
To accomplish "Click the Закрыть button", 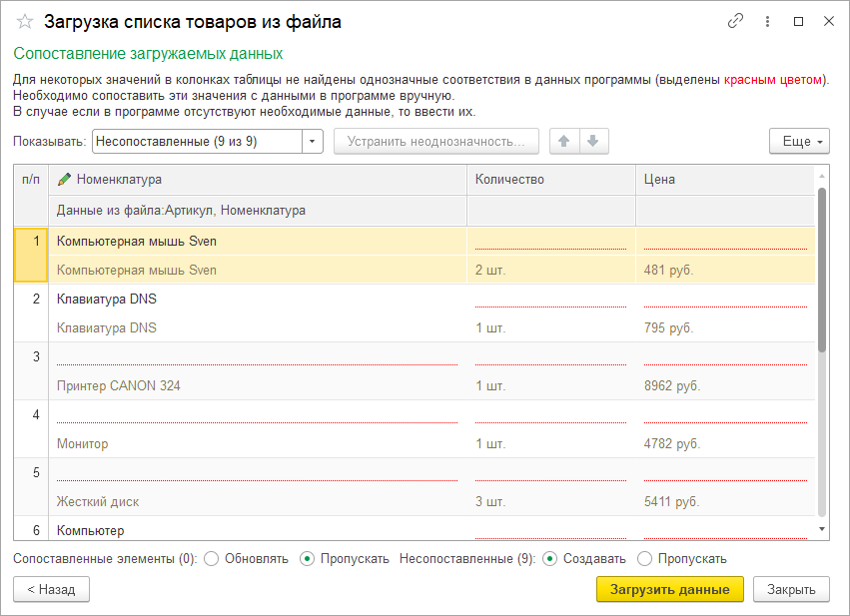I will pyautogui.click(x=791, y=589).
